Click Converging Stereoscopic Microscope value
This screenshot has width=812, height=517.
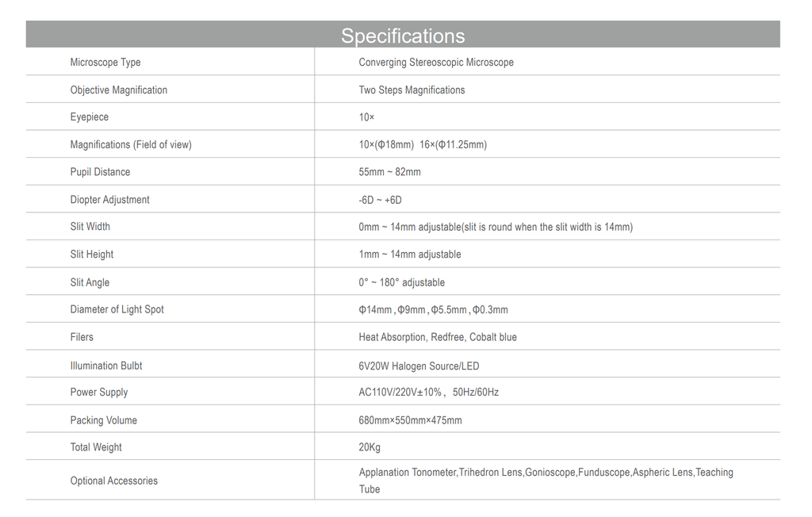click(x=436, y=62)
